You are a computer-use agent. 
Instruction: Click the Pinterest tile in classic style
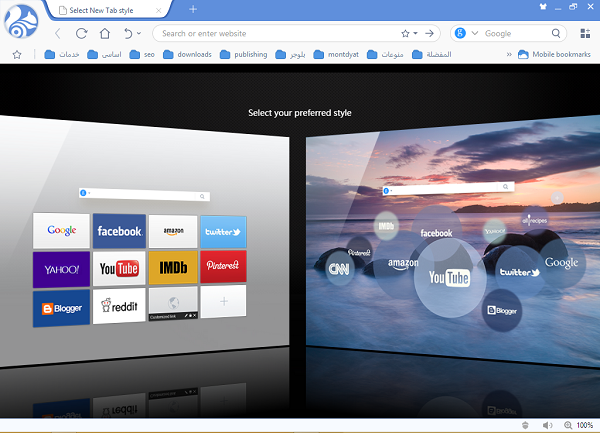[223, 267]
